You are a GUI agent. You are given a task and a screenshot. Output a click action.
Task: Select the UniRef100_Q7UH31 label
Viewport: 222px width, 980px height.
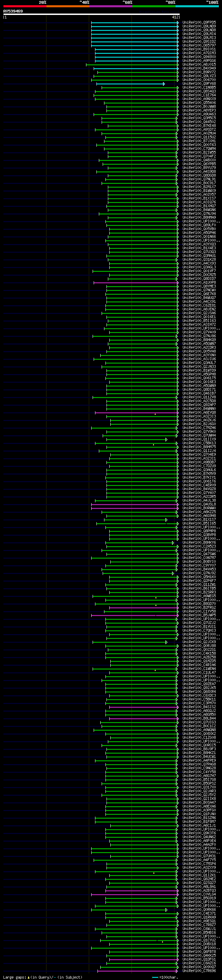pos(199,856)
